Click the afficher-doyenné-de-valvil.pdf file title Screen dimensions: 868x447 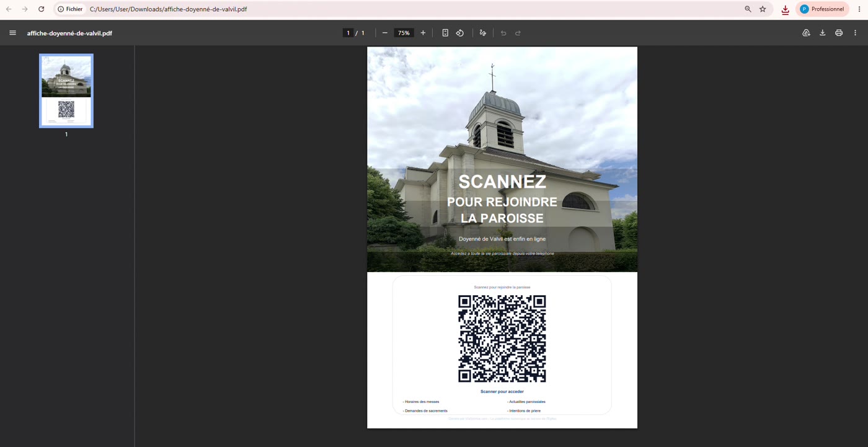[69, 33]
